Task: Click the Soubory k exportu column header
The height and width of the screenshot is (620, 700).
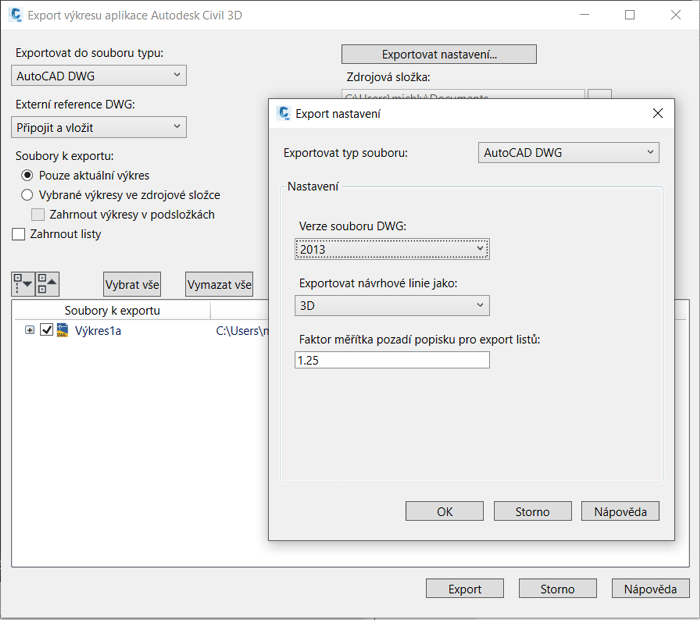Action: click(x=111, y=310)
